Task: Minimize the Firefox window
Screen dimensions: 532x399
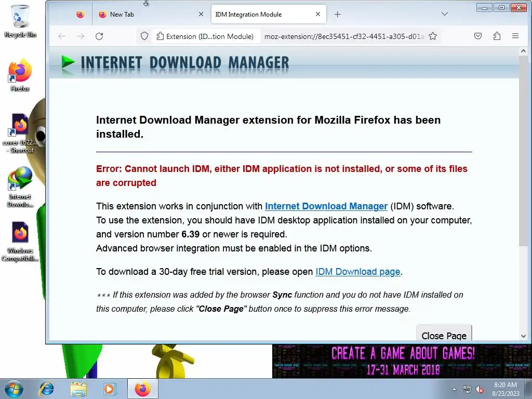Action: pyautogui.click(x=485, y=7)
